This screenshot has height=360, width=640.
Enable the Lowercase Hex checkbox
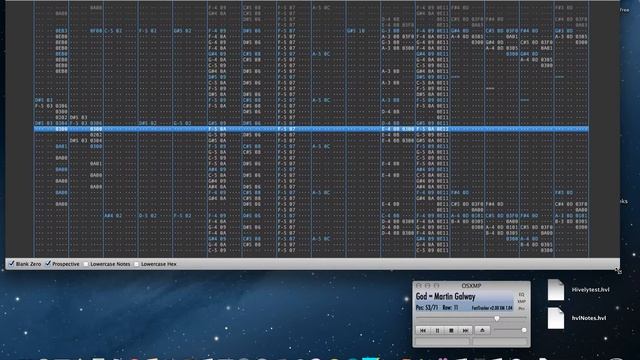click(136, 264)
